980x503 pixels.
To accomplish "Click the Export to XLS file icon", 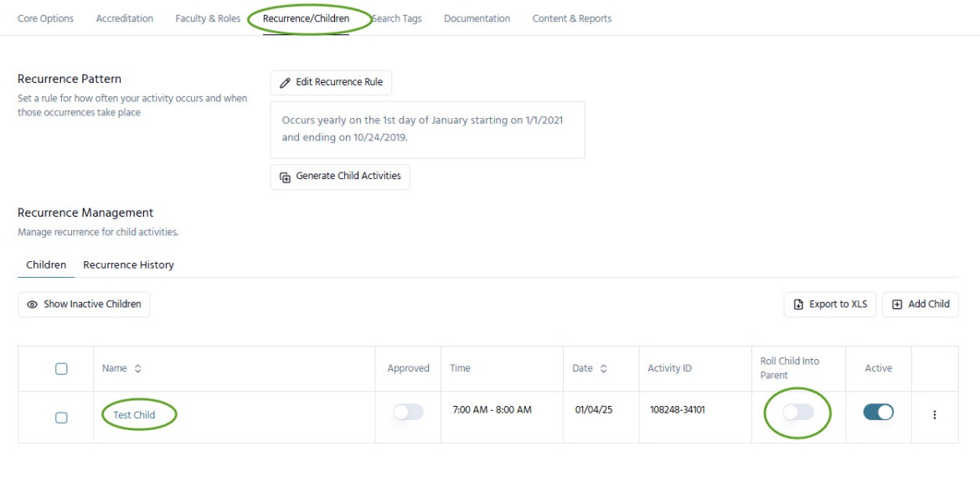I will [799, 305].
